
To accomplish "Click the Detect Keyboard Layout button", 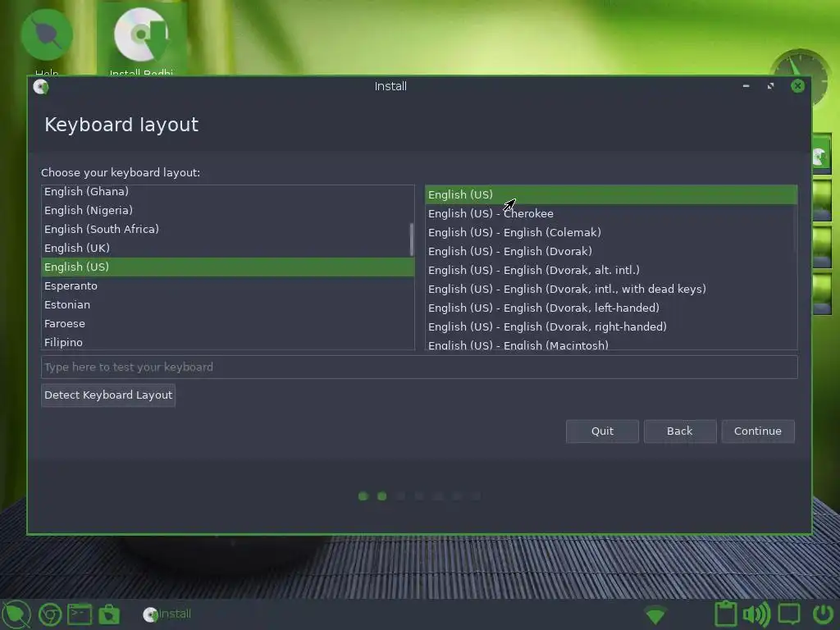I will pyautogui.click(x=108, y=395).
